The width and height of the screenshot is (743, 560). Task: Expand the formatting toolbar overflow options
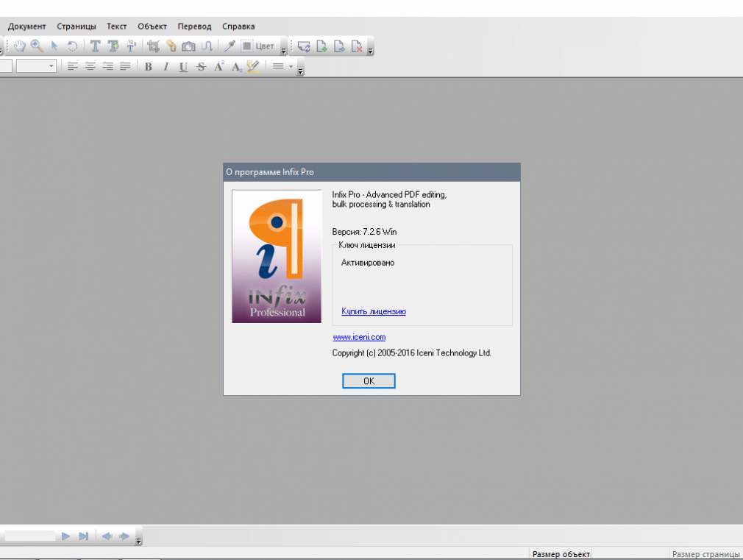(x=300, y=71)
